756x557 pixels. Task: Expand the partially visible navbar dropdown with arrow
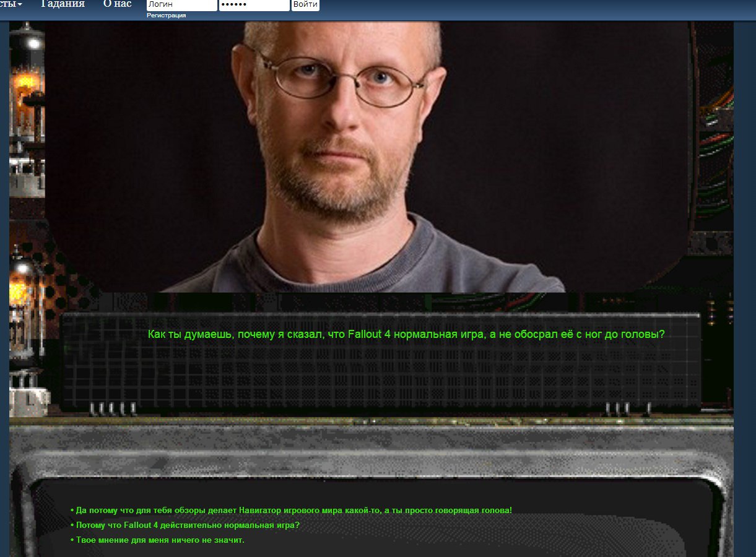[x=12, y=4]
